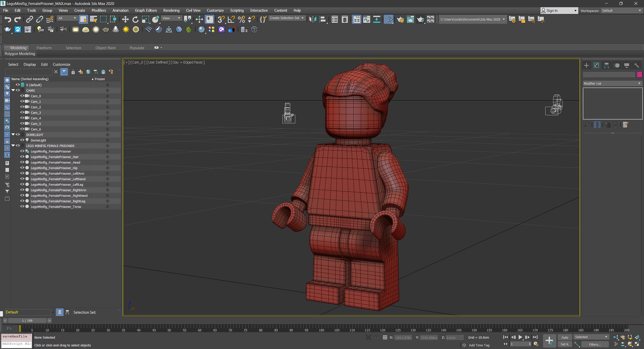Open the Scripting menu

[x=237, y=10]
